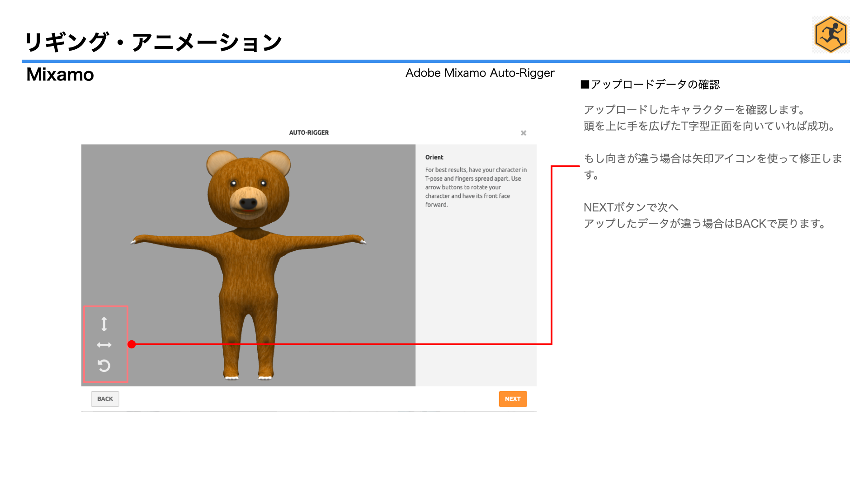The height and width of the screenshot is (488, 868).
Task: Click the NEXTボタンで次へ text line
Action: pyautogui.click(x=631, y=207)
